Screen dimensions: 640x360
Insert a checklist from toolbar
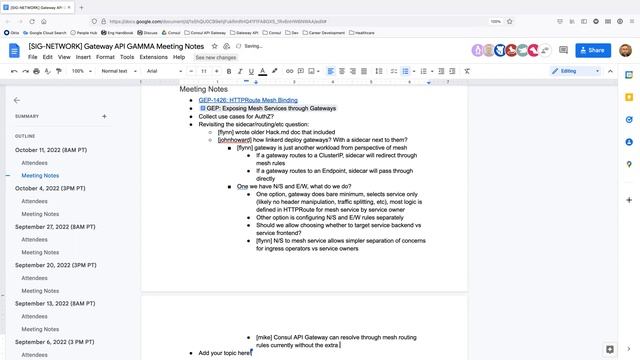click(x=394, y=71)
